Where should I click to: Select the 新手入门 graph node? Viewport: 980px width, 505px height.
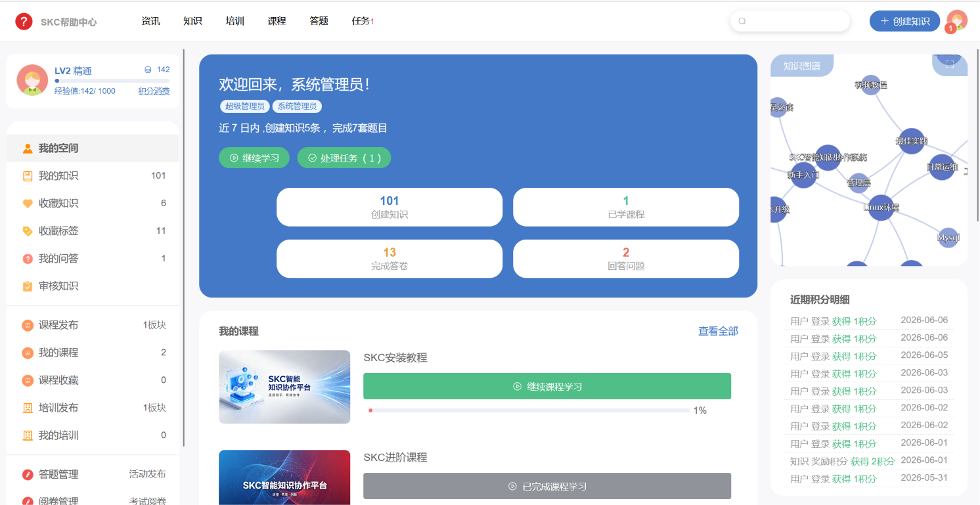coord(803,175)
